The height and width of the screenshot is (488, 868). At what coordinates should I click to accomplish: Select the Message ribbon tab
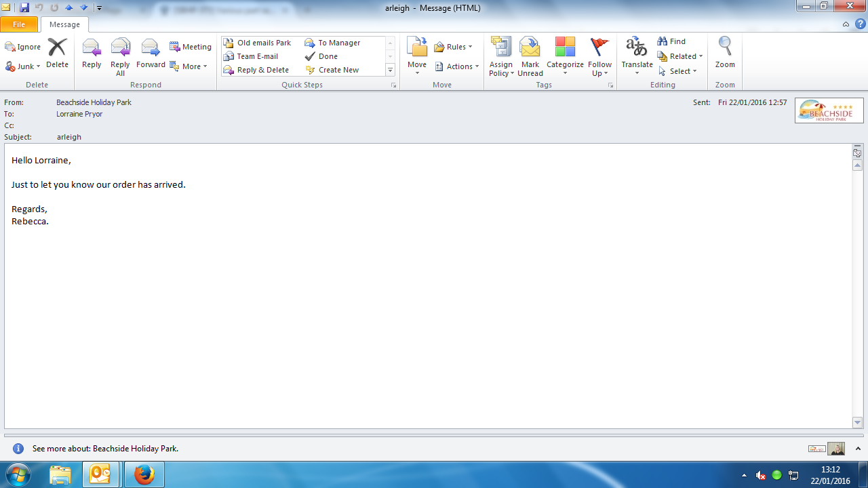coord(64,24)
